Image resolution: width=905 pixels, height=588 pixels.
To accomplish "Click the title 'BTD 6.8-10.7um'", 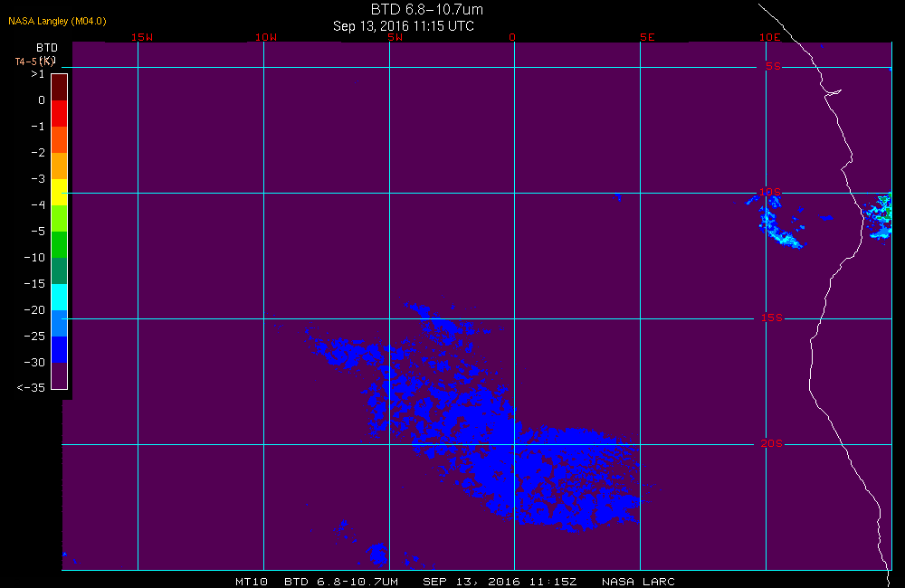I will 426,9.
